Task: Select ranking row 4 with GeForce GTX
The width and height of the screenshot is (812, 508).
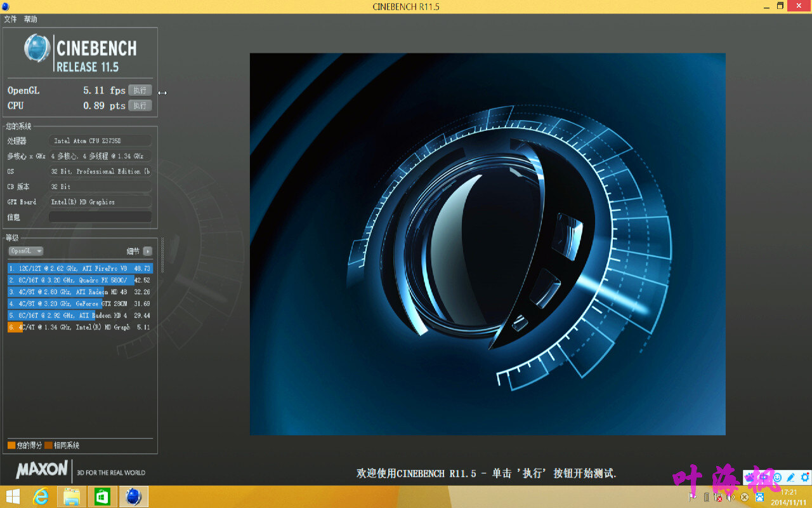Action: 80,304
